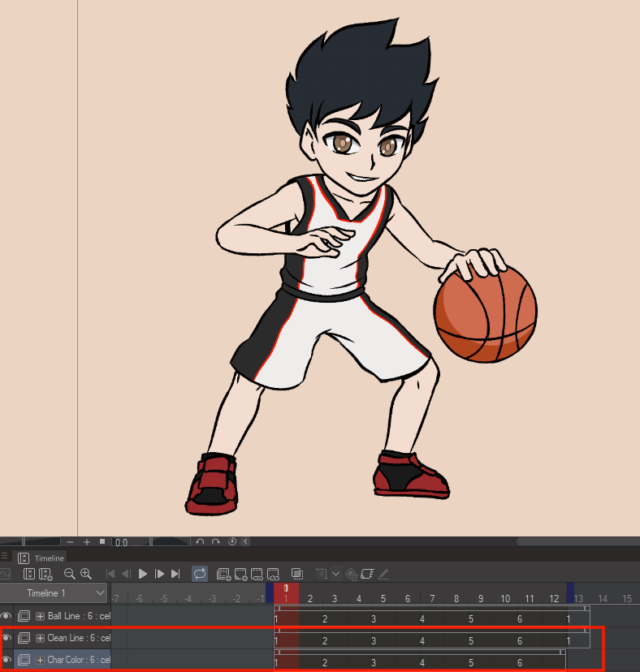Click the blue end frame marker near 13
This screenshot has height=672, width=640.
570,593
